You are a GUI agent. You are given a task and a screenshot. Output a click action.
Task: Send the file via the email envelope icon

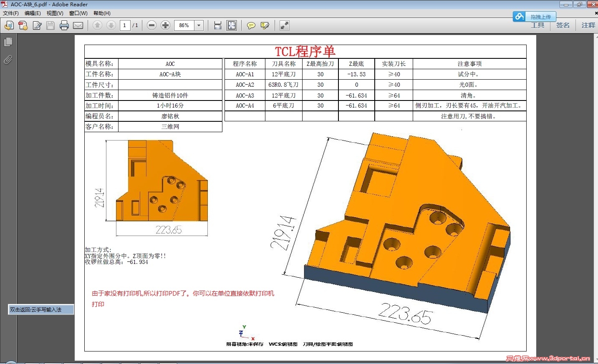point(78,25)
